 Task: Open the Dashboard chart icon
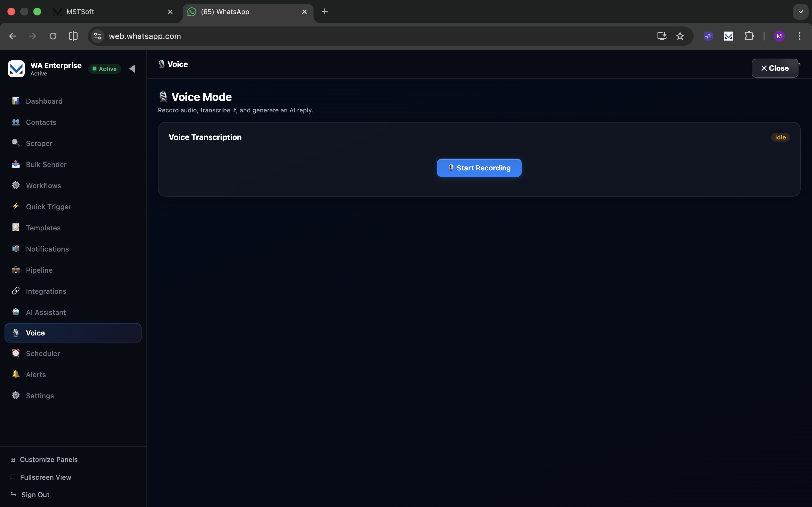(16, 101)
